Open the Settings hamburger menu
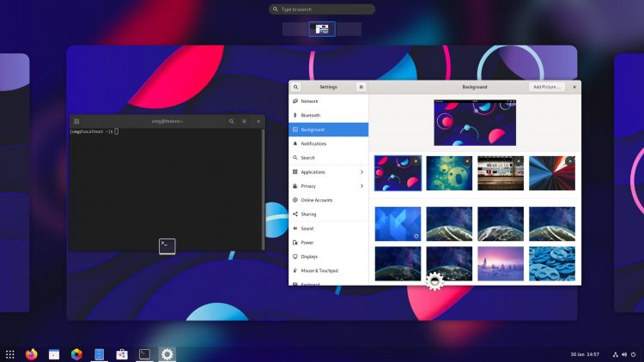 coord(361,87)
